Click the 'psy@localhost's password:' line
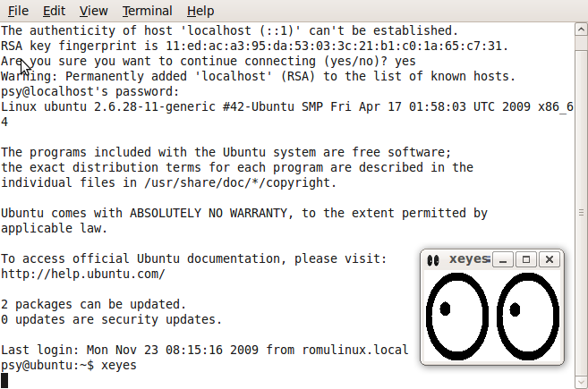 pyautogui.click(x=90, y=91)
